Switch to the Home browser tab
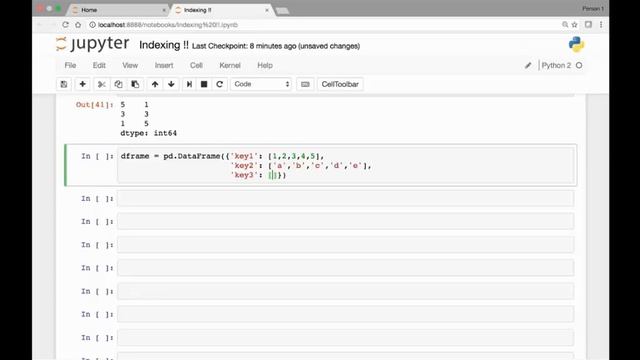Image resolution: width=640 pixels, height=360 pixels. [118, 10]
